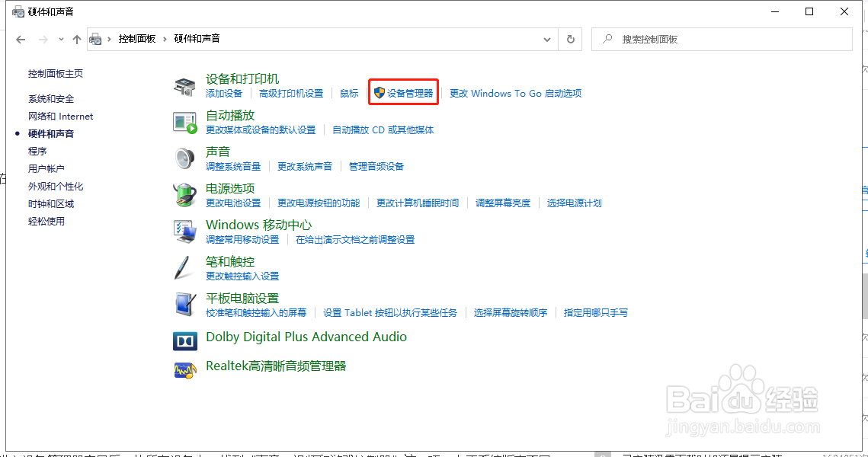Viewport: 868px width, 457px height.
Task: Open the 设备和打印机 heading
Action: pyautogui.click(x=242, y=79)
